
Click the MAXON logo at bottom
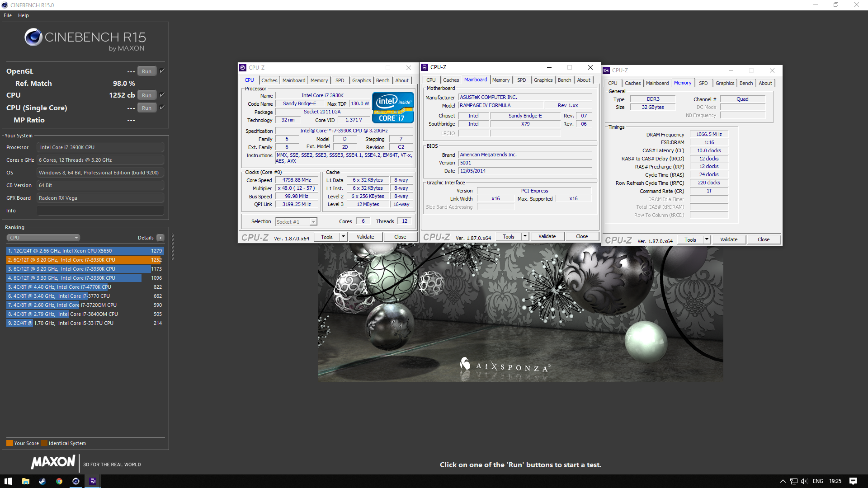(x=53, y=462)
